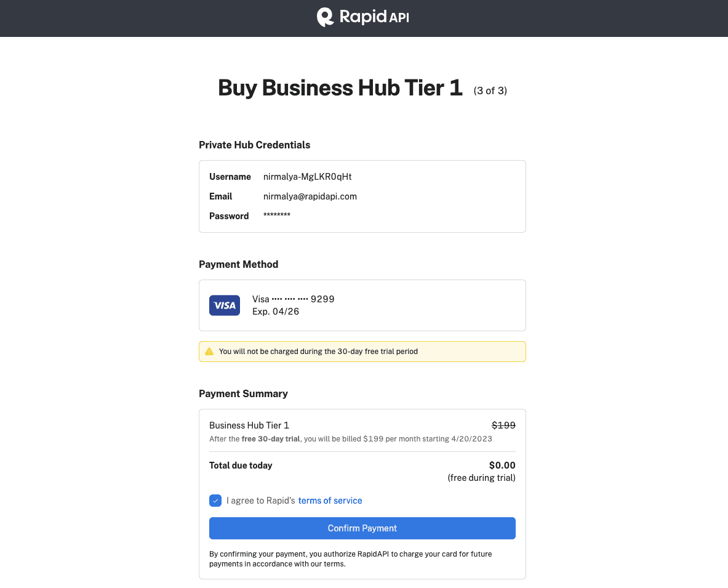Click the Payment Summary heading
Image resolution: width=728 pixels, height=588 pixels.
pyautogui.click(x=243, y=394)
